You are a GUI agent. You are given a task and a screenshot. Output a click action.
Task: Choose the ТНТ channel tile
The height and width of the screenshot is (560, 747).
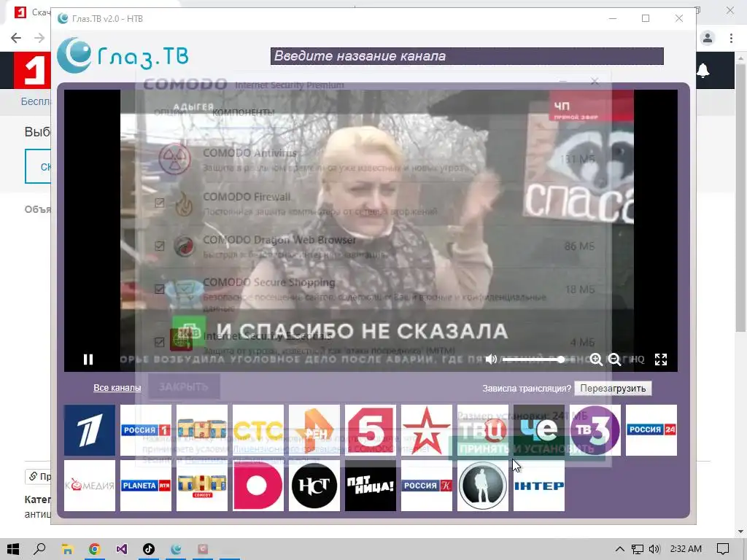click(x=202, y=430)
